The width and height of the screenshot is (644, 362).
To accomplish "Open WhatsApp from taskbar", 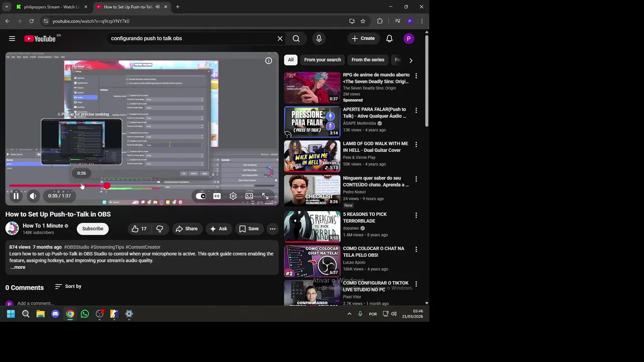I will pos(85,314).
